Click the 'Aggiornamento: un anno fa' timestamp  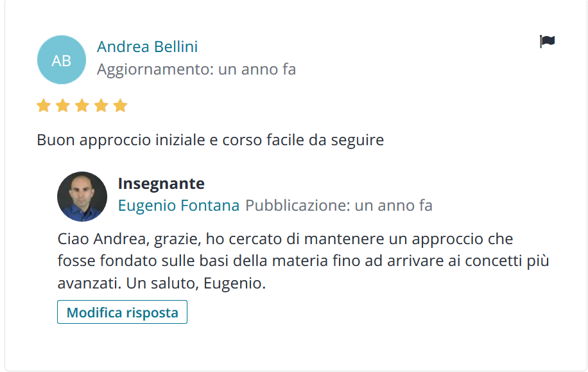point(196,69)
